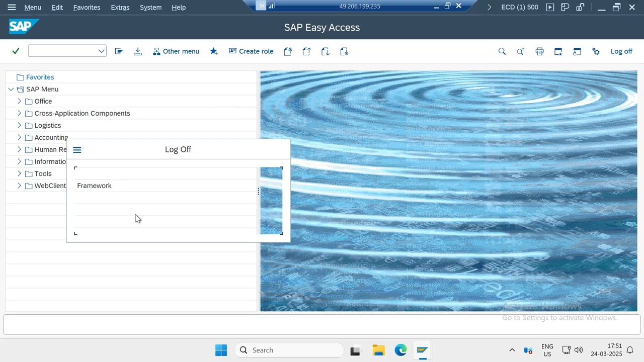
Task: Click the Find magnifier icon
Action: pos(502,51)
